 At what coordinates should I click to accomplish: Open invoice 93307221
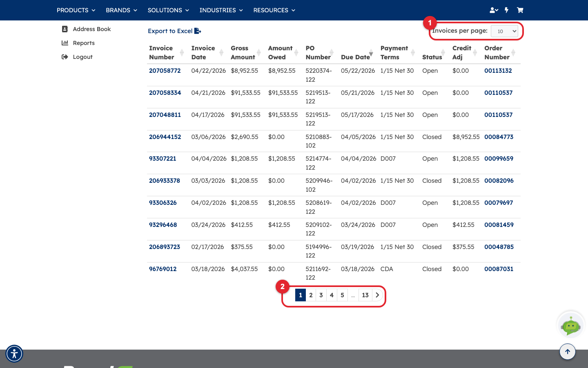163,159
